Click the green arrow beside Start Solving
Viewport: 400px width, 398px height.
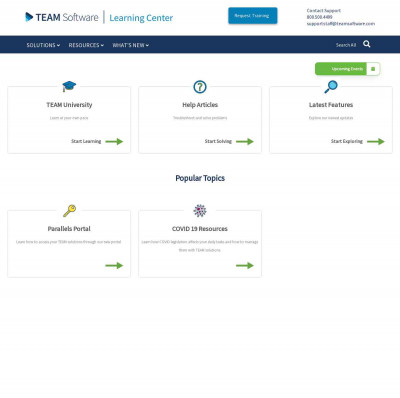pos(245,142)
